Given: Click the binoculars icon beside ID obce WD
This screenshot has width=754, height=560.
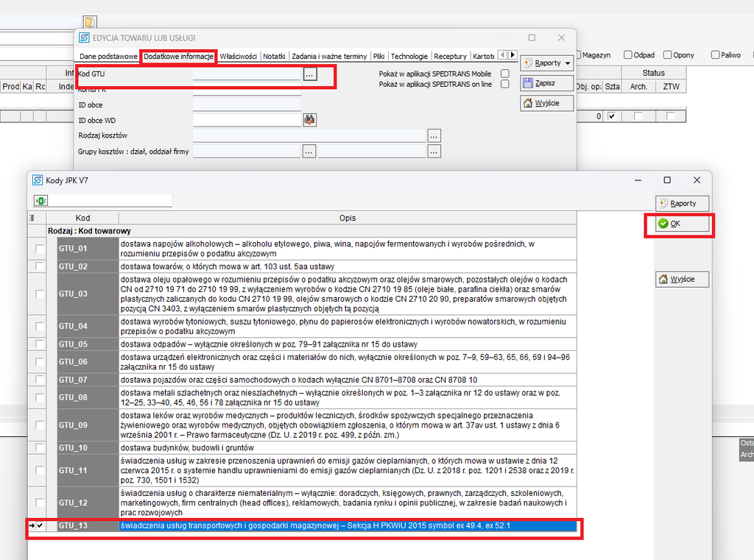Looking at the screenshot, I should point(309,120).
